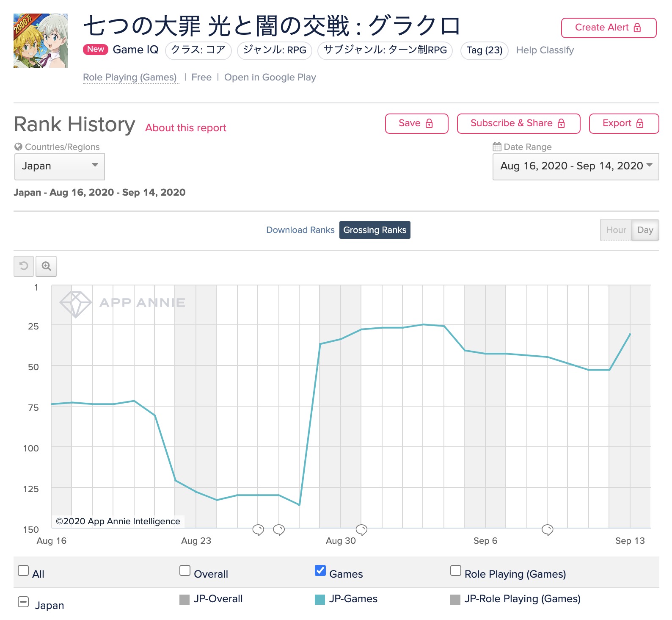Click the app icon thumbnail

[41, 41]
